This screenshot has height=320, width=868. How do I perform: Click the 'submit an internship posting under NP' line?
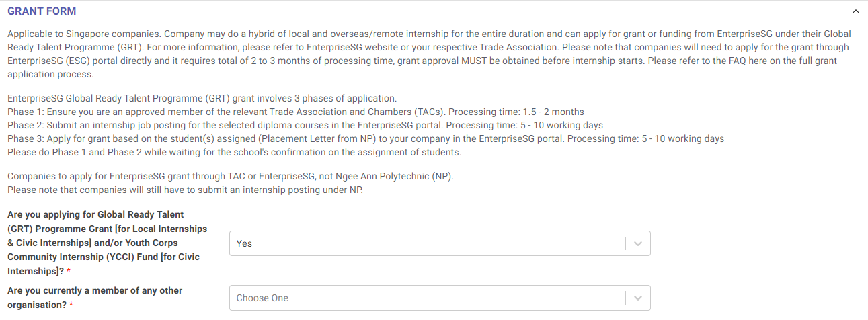[x=185, y=190]
